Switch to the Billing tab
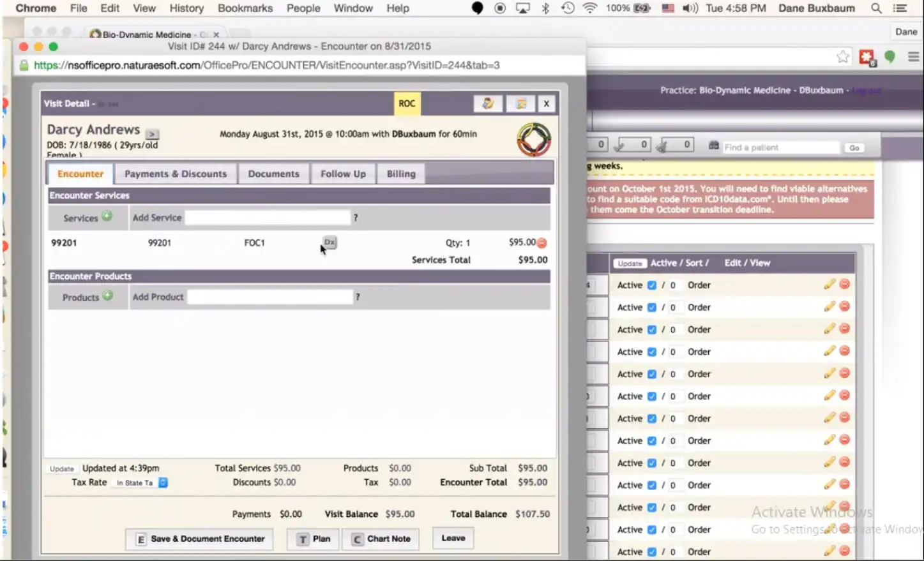This screenshot has width=924, height=561. click(400, 173)
